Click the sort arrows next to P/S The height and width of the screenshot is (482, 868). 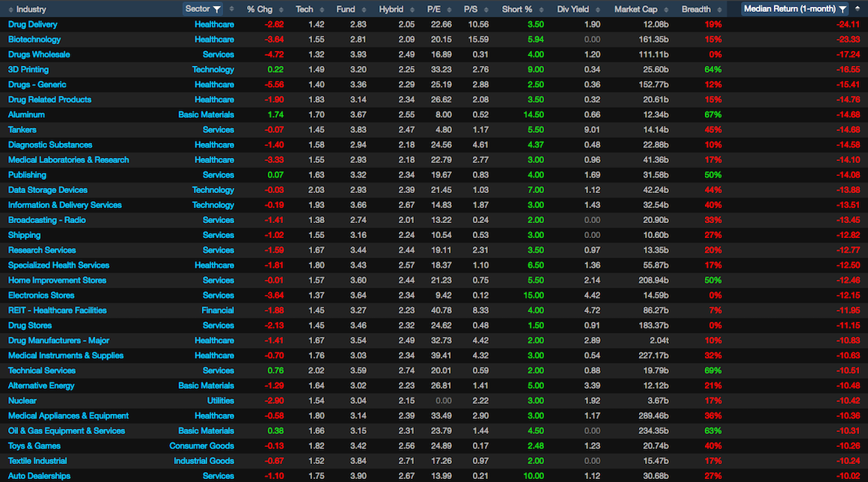click(486, 10)
